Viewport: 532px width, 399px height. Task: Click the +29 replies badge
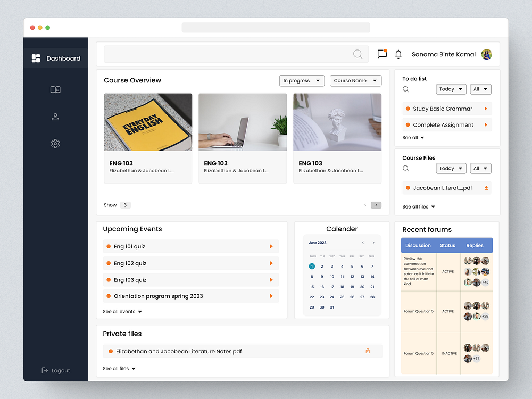[486, 316]
